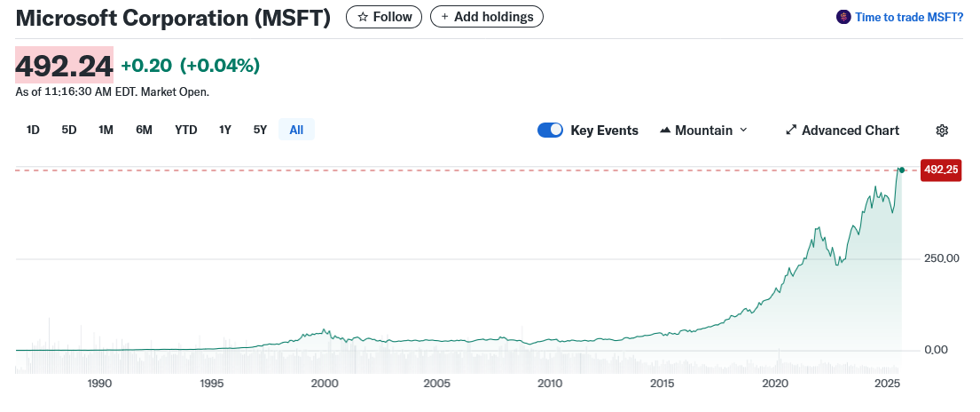Viewport: 980px width, 412px height.
Task: Click the 2020 year axis label
Action: (x=775, y=384)
